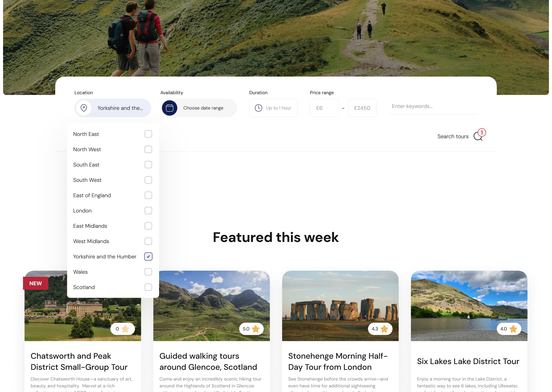This screenshot has width=552, height=392.
Task: Click the star icon on the Stonehenge tour card
Action: click(x=384, y=329)
